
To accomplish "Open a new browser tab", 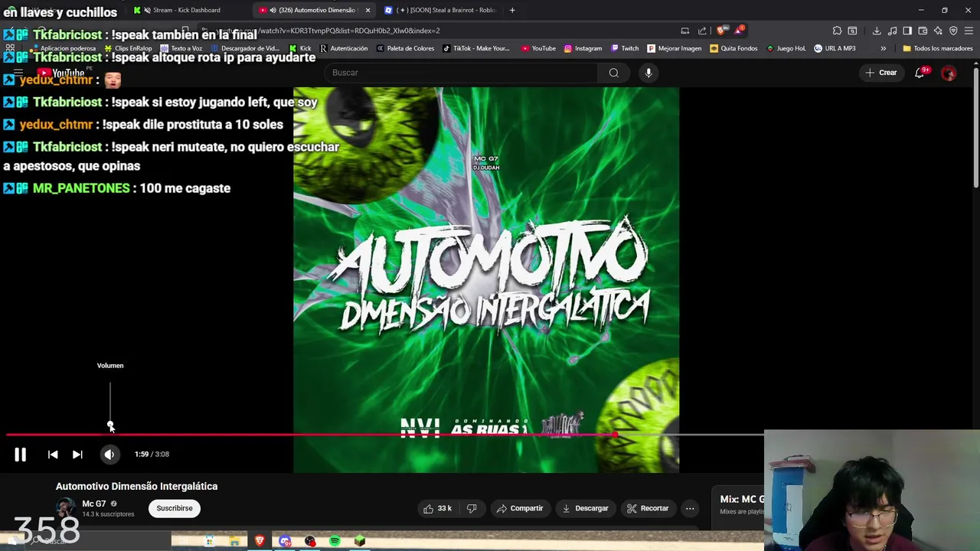I will click(x=512, y=10).
